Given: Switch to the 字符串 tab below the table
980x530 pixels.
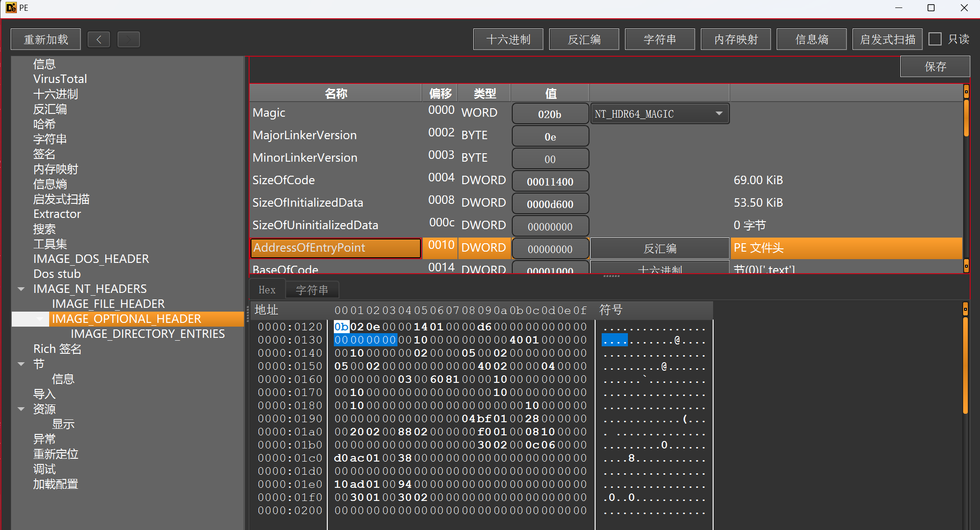Looking at the screenshot, I should 312,290.
